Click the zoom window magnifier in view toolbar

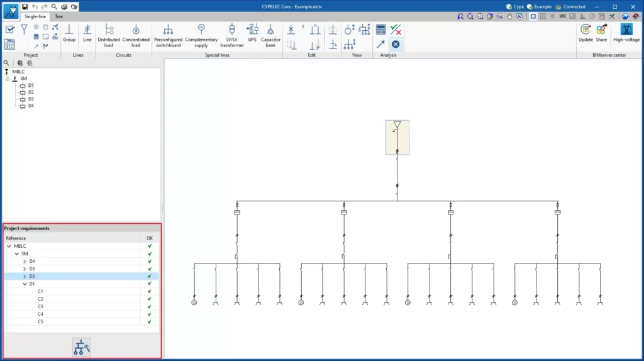pyautogui.click(x=500, y=16)
